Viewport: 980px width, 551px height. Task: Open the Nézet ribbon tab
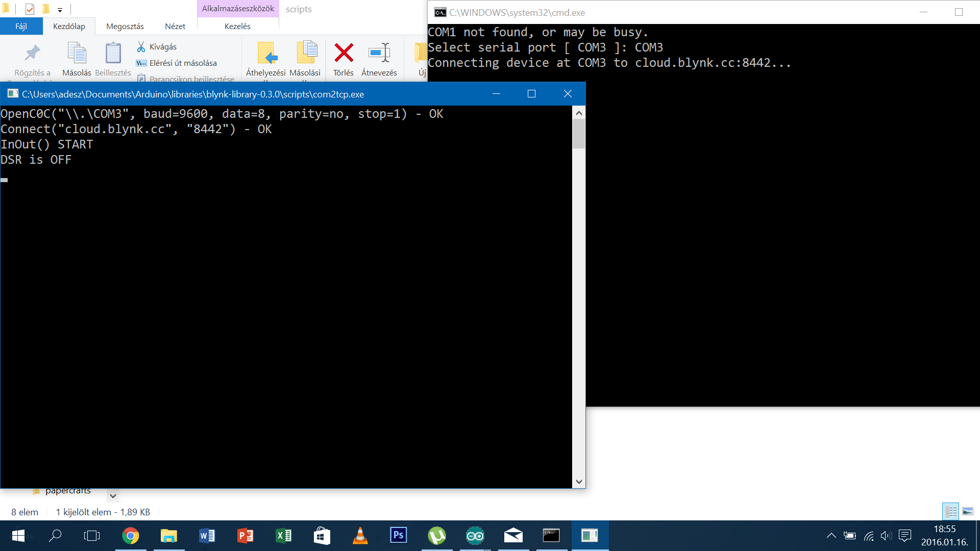click(175, 27)
